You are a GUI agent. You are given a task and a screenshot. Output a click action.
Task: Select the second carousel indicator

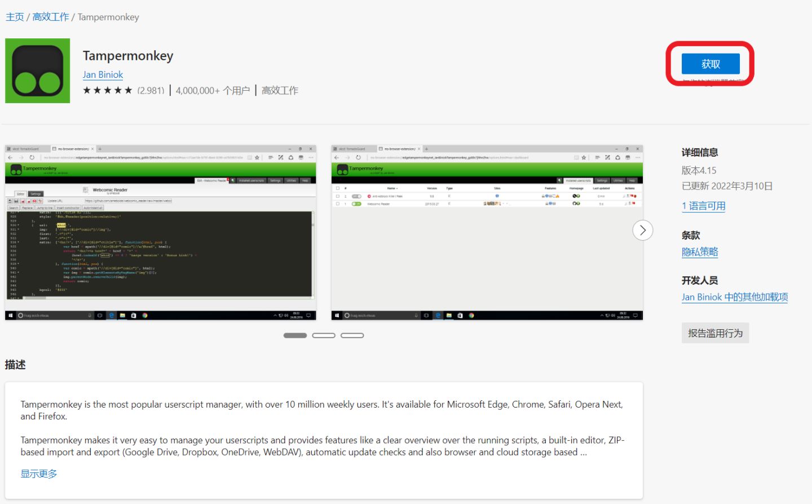pyautogui.click(x=324, y=335)
